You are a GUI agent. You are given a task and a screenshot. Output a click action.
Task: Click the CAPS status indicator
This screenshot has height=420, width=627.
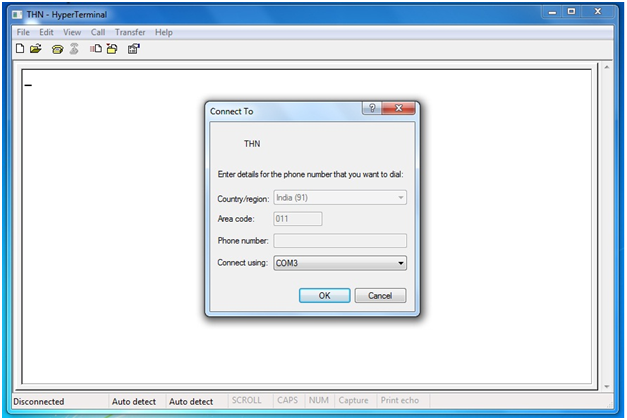coord(288,400)
